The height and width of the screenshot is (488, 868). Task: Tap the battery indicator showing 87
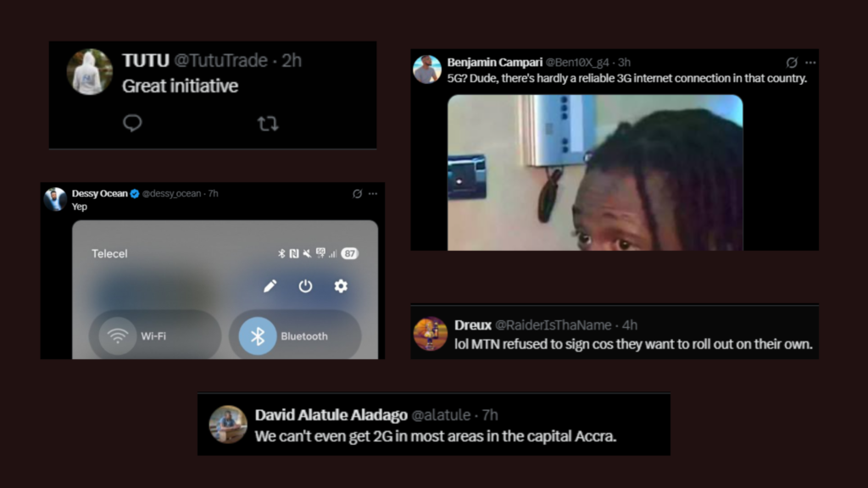tap(349, 253)
